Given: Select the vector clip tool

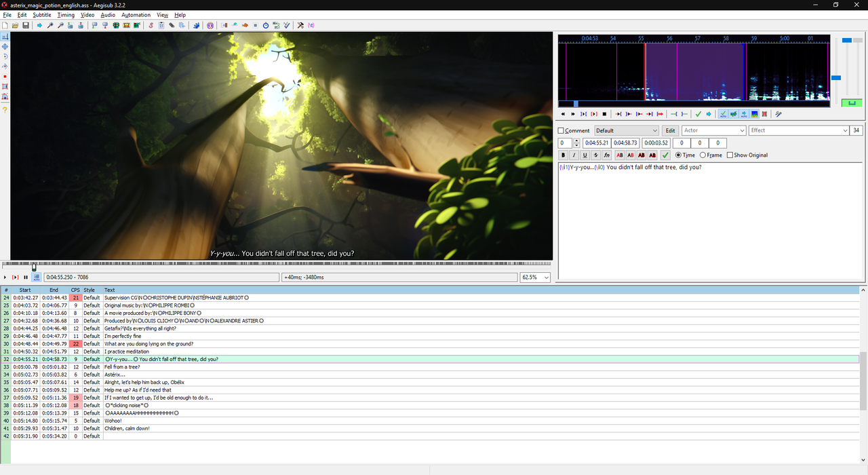Looking at the screenshot, I should pyautogui.click(x=5, y=97).
